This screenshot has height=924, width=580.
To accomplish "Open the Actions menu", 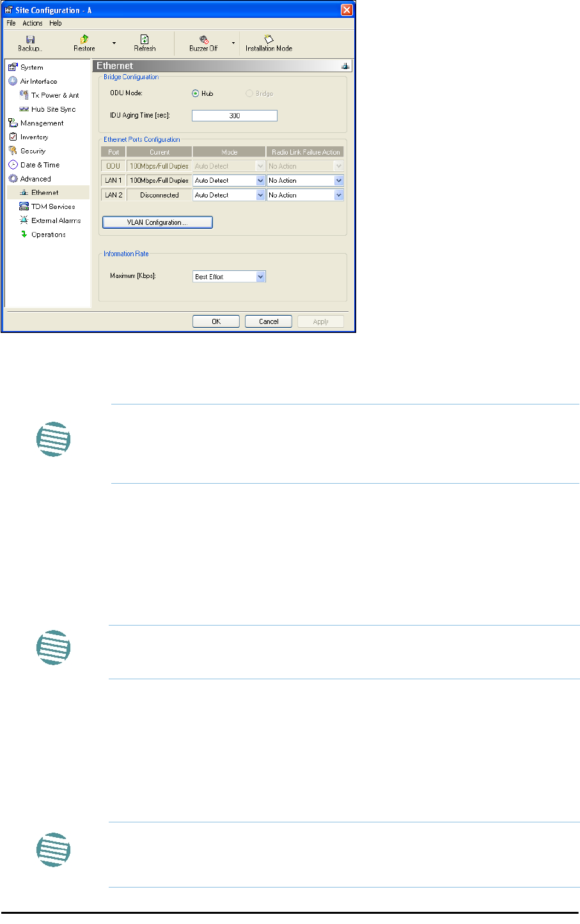I will click(33, 23).
